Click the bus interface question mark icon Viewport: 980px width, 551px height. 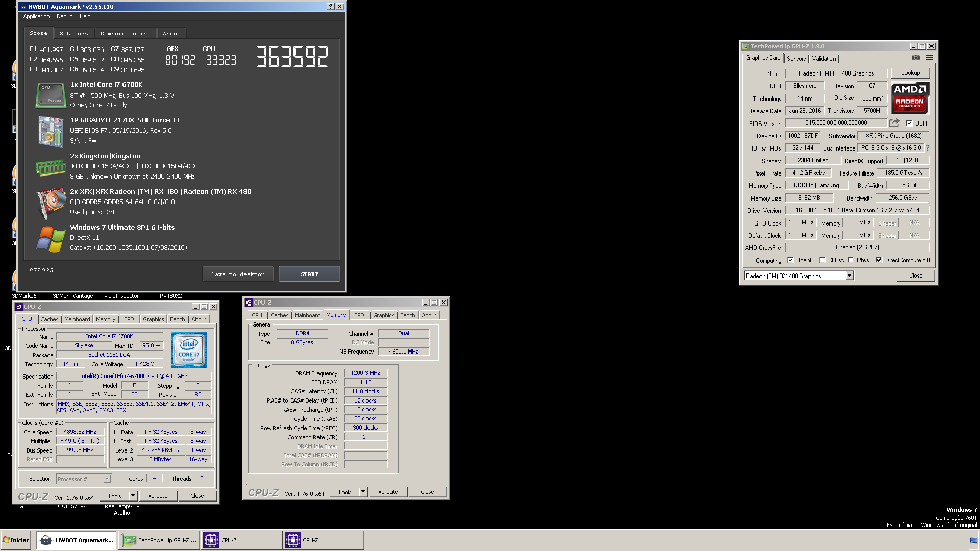coord(928,148)
